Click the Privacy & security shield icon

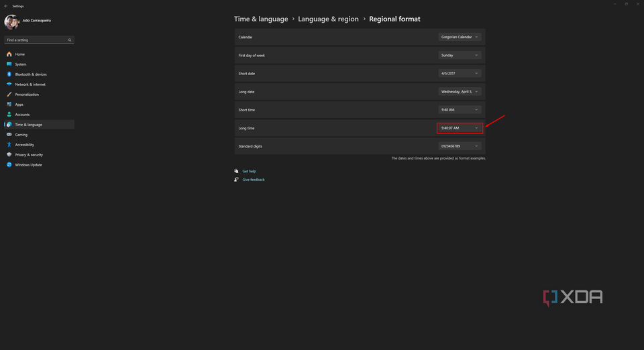coord(9,155)
